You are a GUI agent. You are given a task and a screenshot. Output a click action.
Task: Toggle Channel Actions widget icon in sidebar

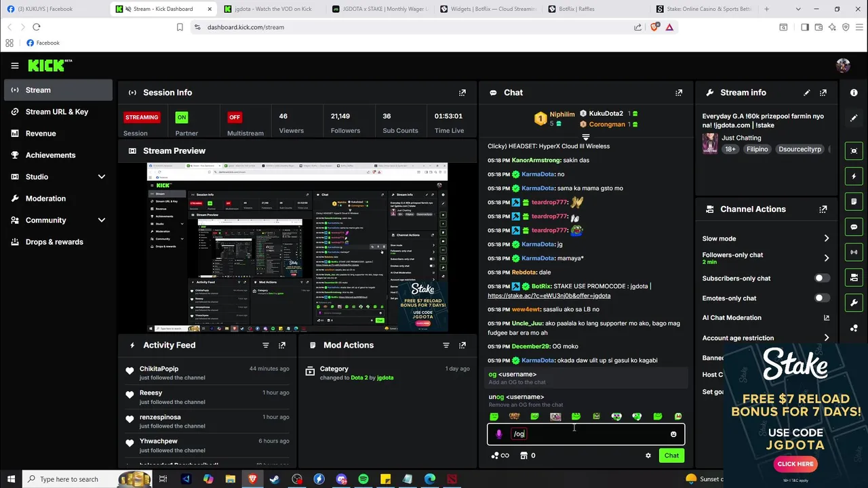point(854,277)
